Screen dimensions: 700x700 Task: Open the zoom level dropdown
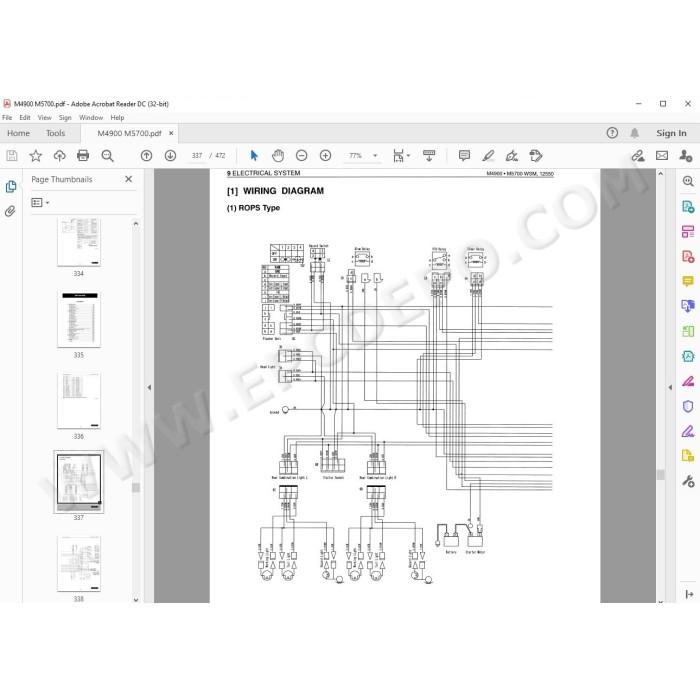(375, 156)
